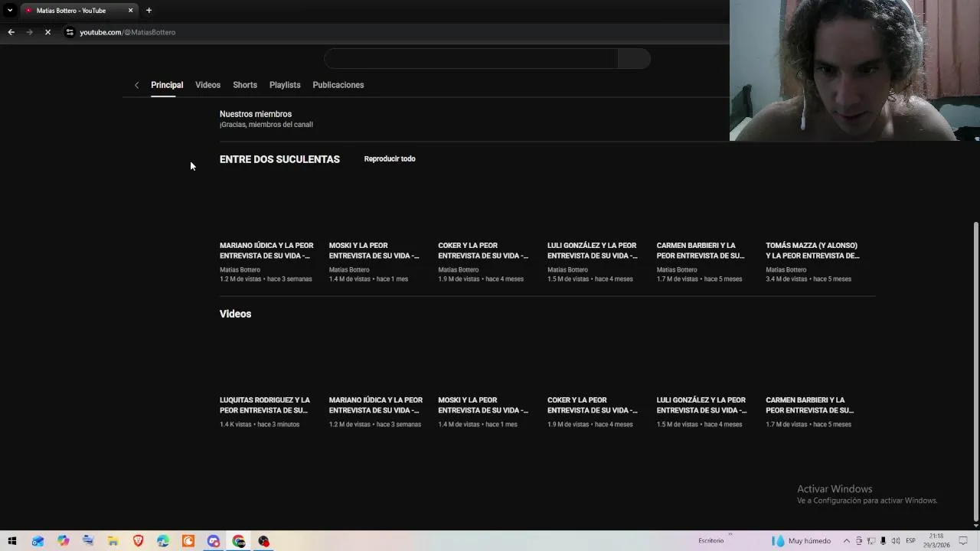Screen dimensions: 980x551
Task: Open the purple recording app in taskbar
Action: pyautogui.click(x=214, y=541)
